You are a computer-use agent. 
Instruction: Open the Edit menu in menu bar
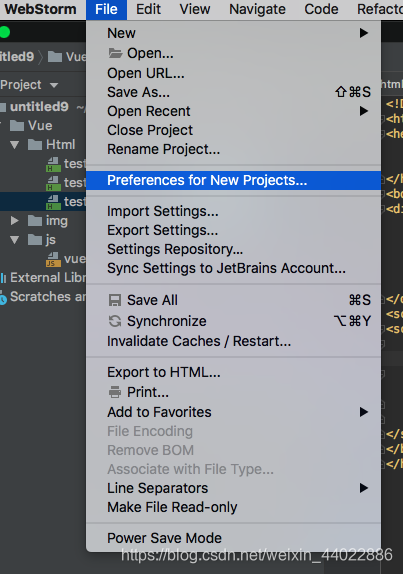tap(148, 9)
